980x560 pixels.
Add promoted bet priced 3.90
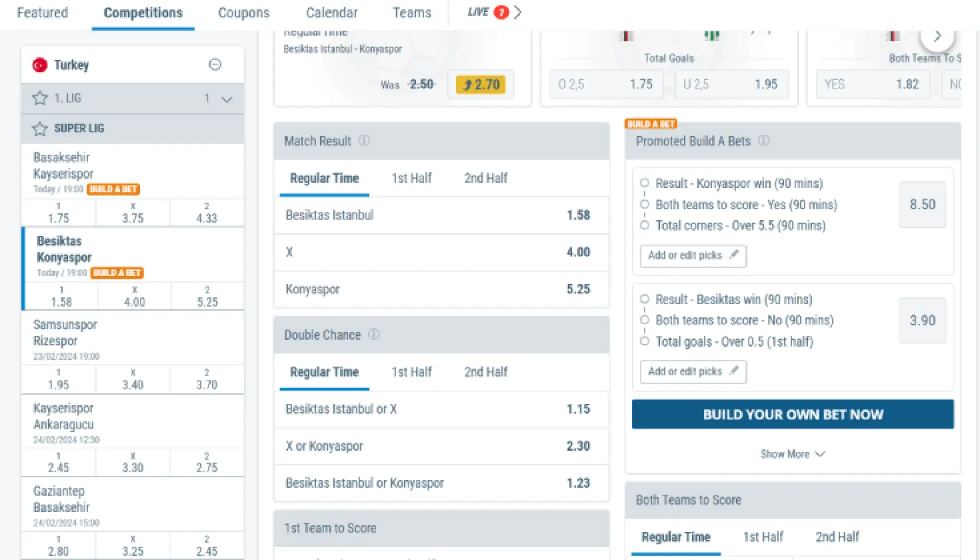coord(922,321)
